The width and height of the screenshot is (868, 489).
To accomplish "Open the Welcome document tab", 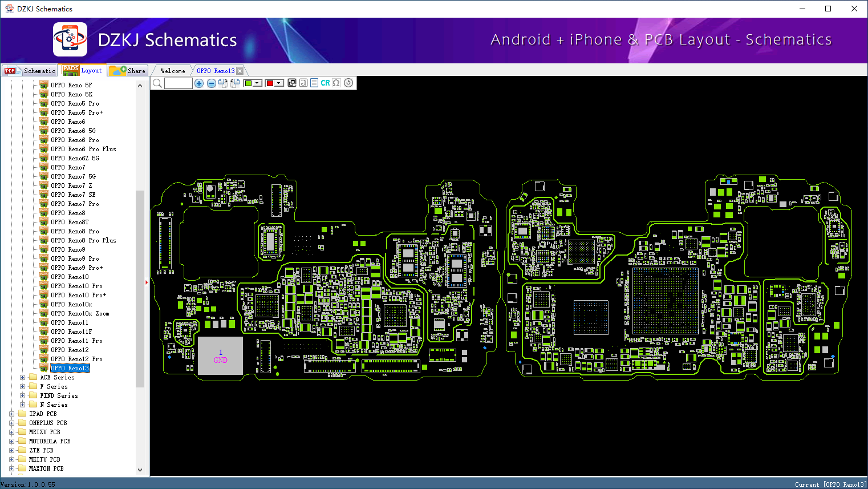I will (173, 71).
